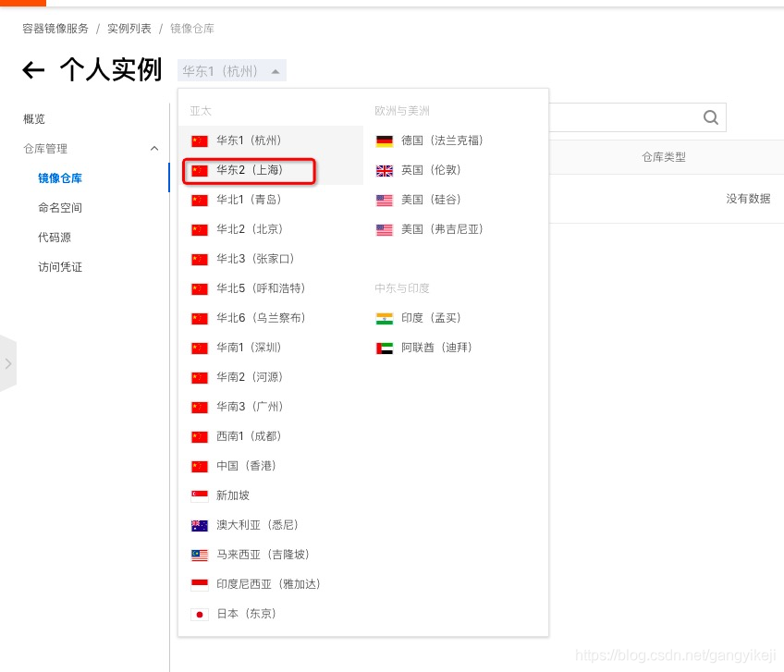Screen dimensions: 784x672
Task: Select region 印度（孟买）
Action: 456,317
